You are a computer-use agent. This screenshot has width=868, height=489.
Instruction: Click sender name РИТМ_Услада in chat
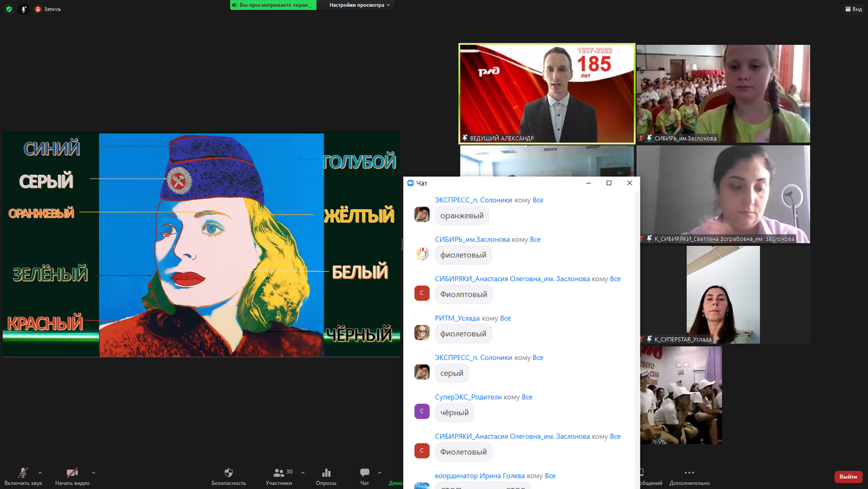pos(457,318)
